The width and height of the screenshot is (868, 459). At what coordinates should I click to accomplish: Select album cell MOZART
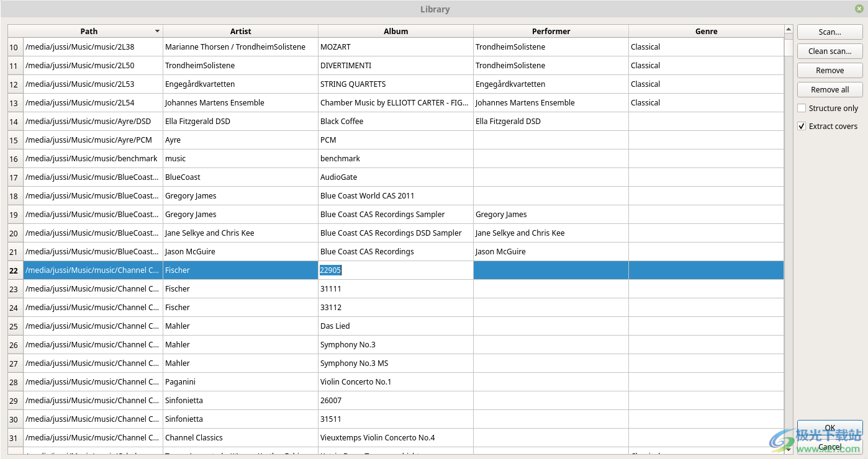[x=396, y=47]
